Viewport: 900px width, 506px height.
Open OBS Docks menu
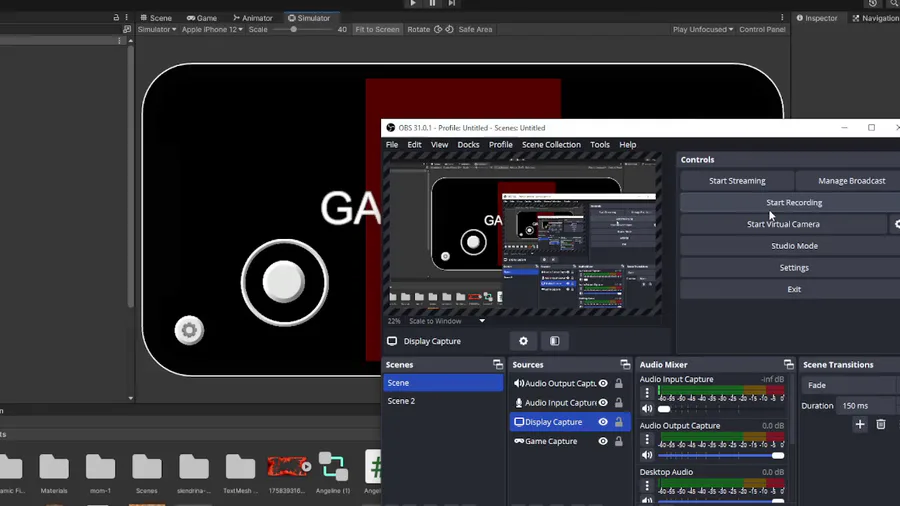tap(468, 145)
